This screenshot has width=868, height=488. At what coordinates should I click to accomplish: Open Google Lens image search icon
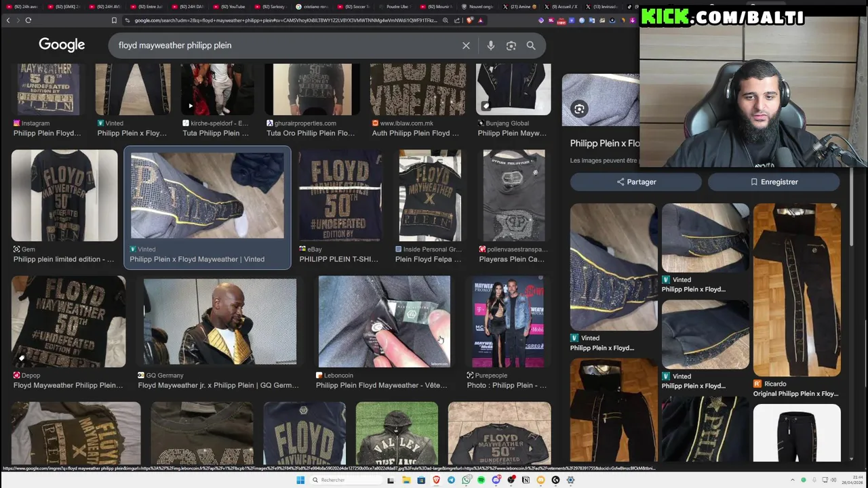click(x=511, y=45)
